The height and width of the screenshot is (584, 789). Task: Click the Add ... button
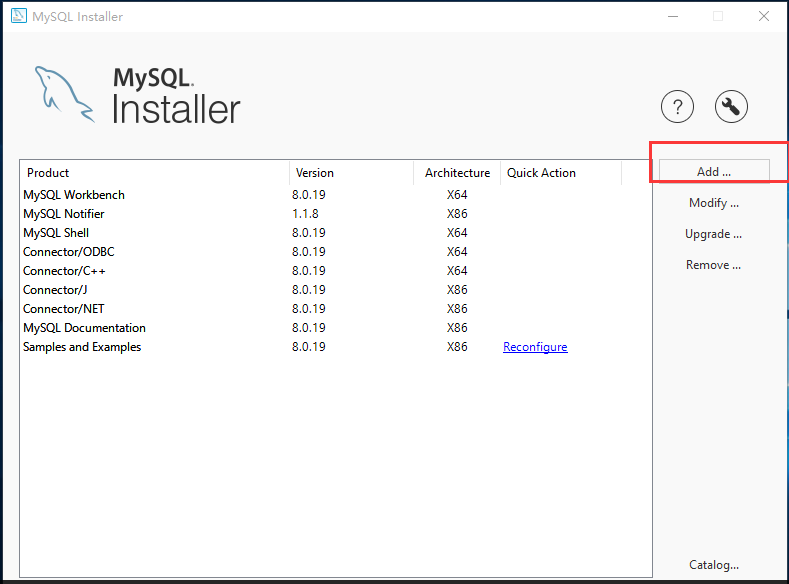pyautogui.click(x=714, y=172)
